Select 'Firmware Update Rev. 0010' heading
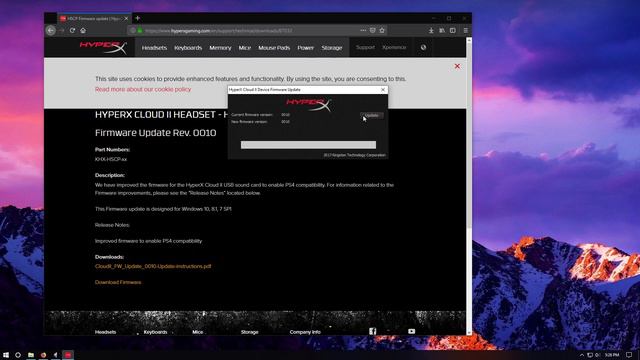Image resolution: width=640 pixels, height=360 pixels. click(x=156, y=133)
